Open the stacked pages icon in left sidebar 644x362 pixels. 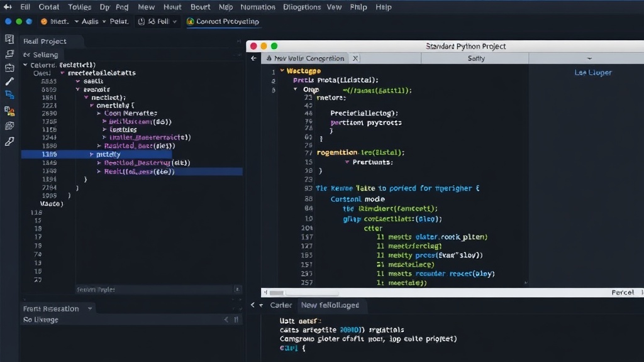coord(9,54)
